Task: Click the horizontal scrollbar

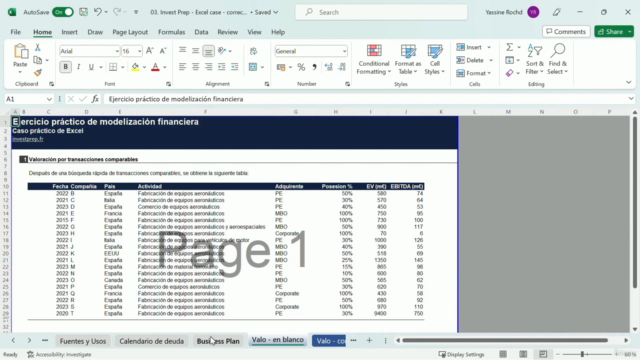Action: pyautogui.click(x=505, y=340)
